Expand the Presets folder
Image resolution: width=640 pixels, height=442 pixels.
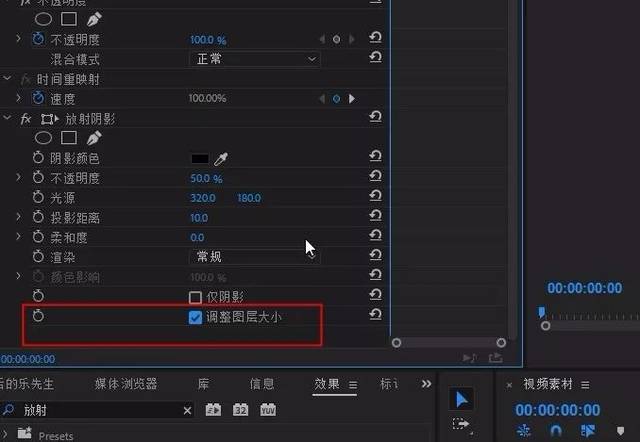coord(4,433)
